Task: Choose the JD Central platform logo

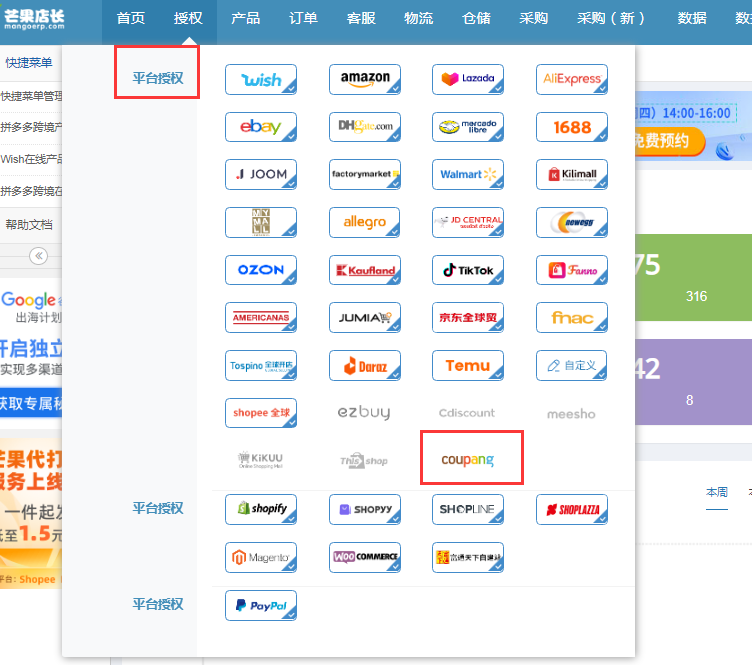Action: click(468, 222)
